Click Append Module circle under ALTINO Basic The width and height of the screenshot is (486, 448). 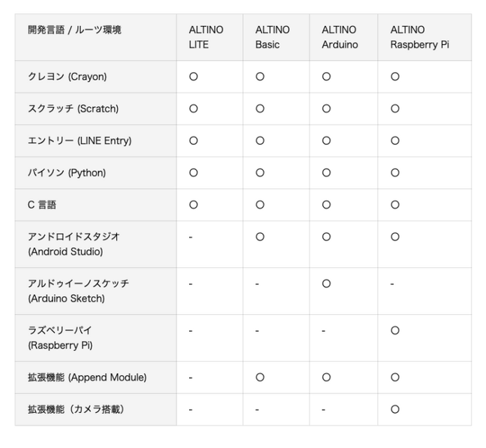tap(260, 377)
